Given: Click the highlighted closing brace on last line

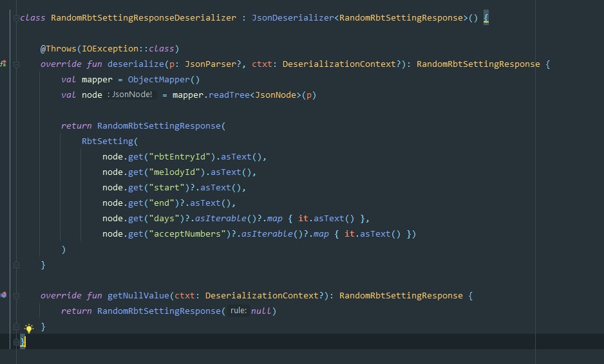Looking at the screenshot, I should coord(23,341).
